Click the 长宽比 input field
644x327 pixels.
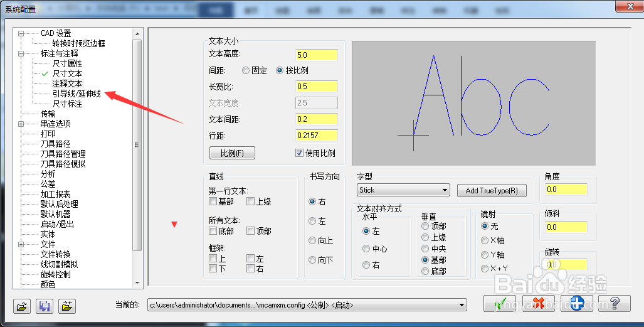[317, 87]
